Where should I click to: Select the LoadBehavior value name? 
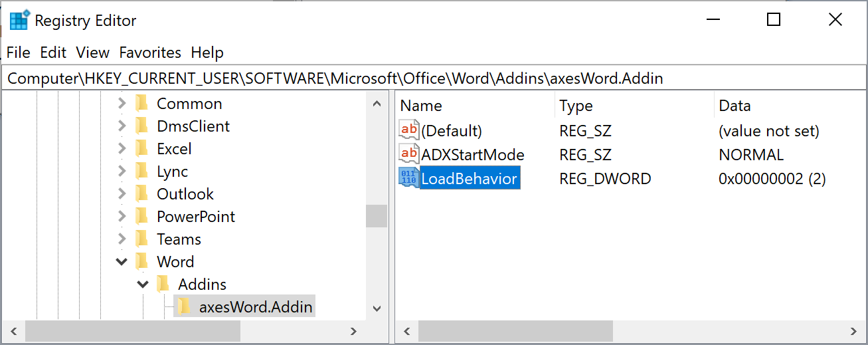click(470, 178)
